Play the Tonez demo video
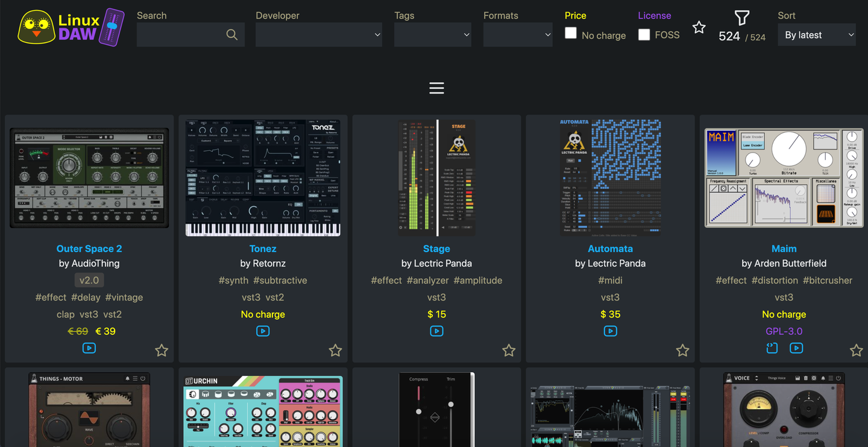Viewport: 868px width, 447px height. 263,331
